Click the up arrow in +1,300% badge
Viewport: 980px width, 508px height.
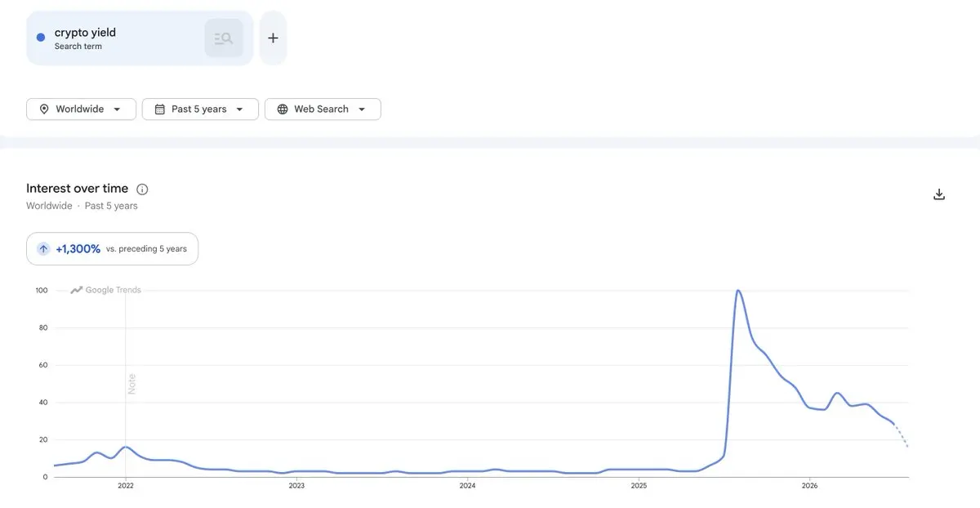tap(43, 249)
